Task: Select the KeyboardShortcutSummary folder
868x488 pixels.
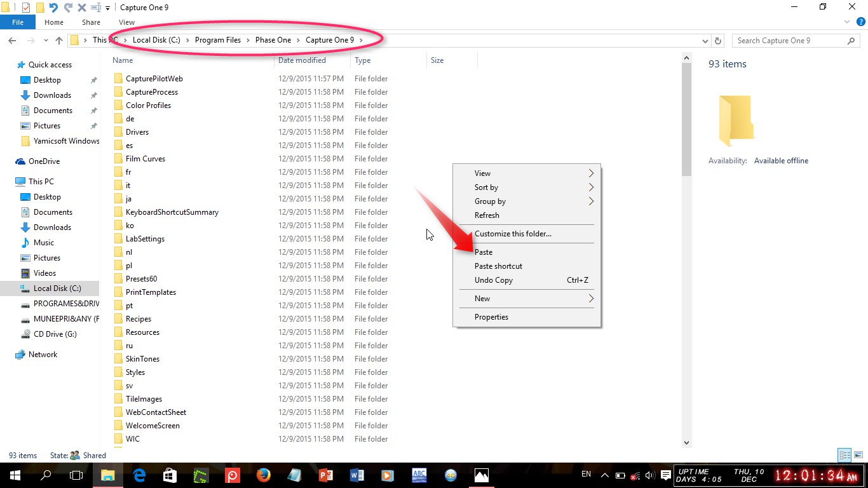Action: point(172,212)
